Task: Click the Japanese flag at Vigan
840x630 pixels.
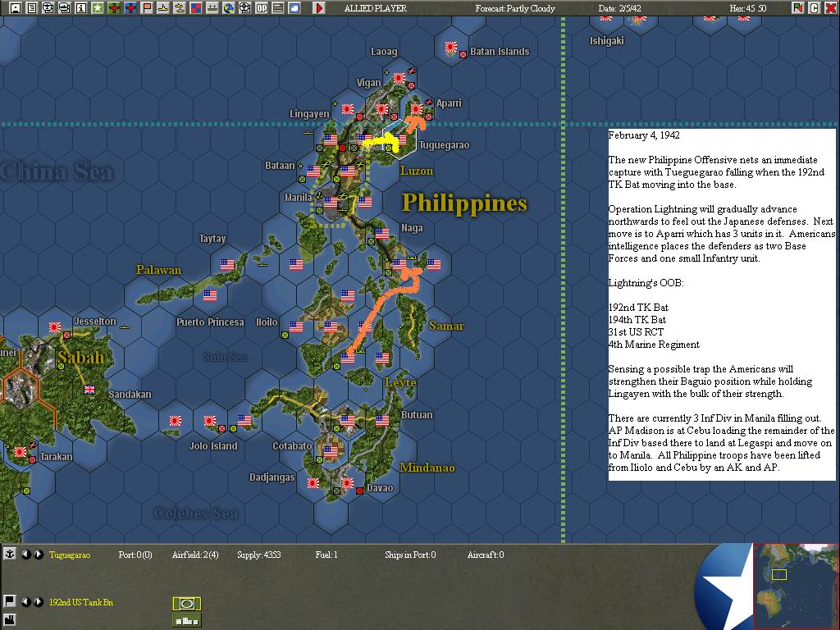Action: [399, 78]
